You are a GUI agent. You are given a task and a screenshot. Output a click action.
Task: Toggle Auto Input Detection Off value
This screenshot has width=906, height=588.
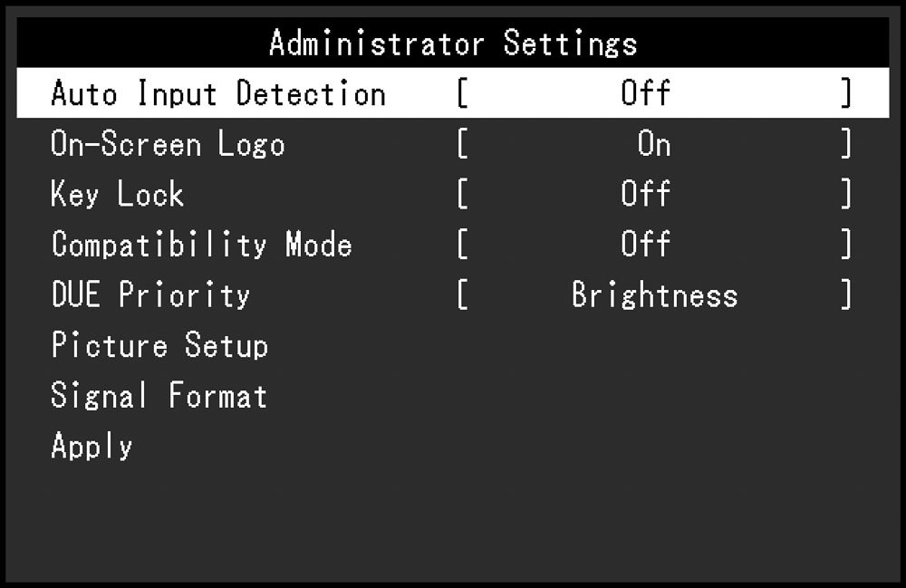645,93
